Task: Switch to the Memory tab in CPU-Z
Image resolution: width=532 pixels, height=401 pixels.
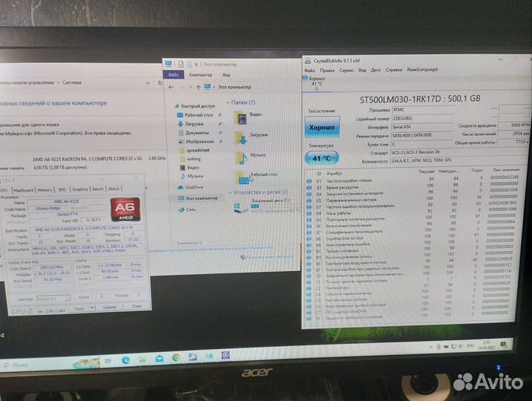Action: [45, 190]
